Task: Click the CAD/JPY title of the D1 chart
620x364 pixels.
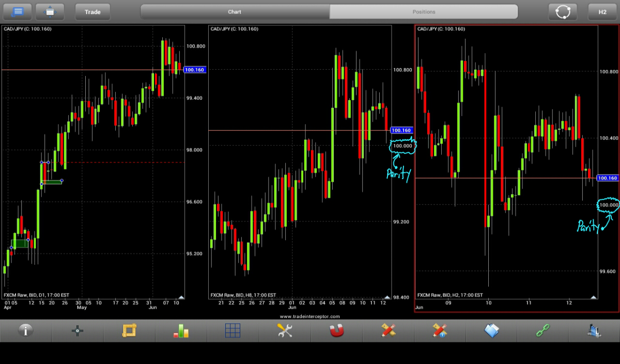Action: 27,29
